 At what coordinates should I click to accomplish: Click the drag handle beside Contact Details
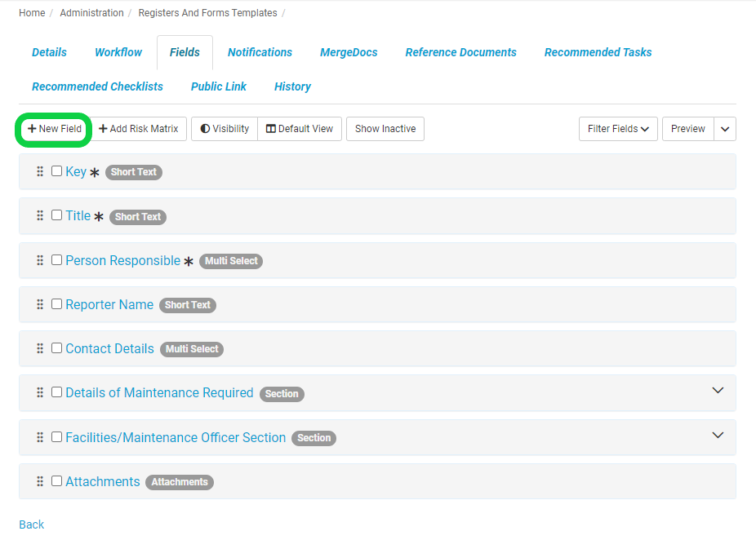click(40, 348)
